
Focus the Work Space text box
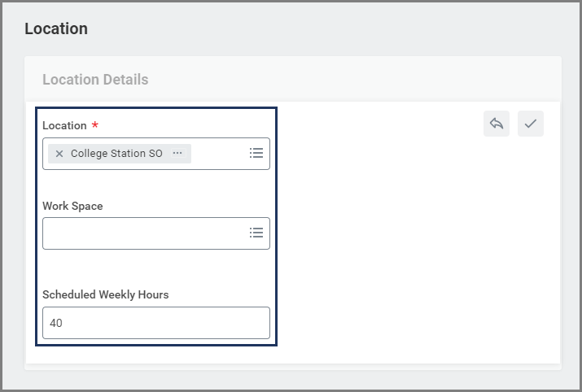142,233
